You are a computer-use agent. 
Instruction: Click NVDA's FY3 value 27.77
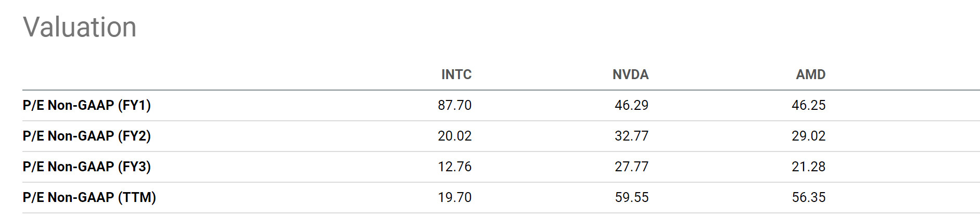631,167
